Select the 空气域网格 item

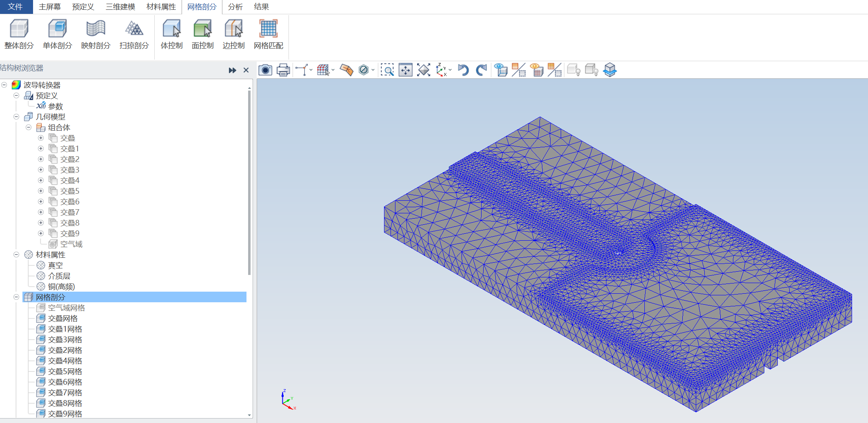[x=67, y=308]
